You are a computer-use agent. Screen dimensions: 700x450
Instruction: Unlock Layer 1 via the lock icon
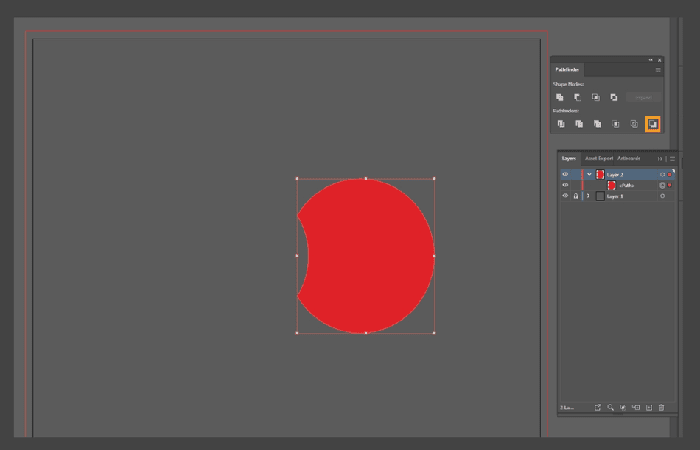click(576, 196)
